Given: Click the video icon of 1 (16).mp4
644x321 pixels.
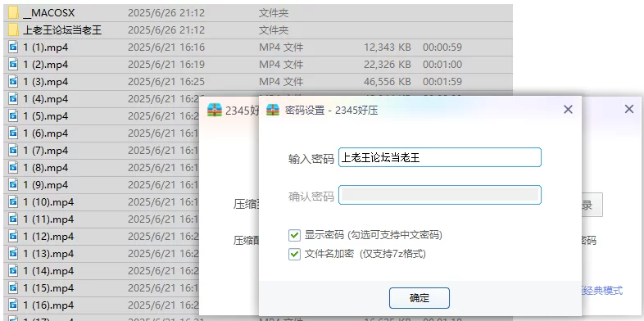Looking at the screenshot, I should (14, 305).
